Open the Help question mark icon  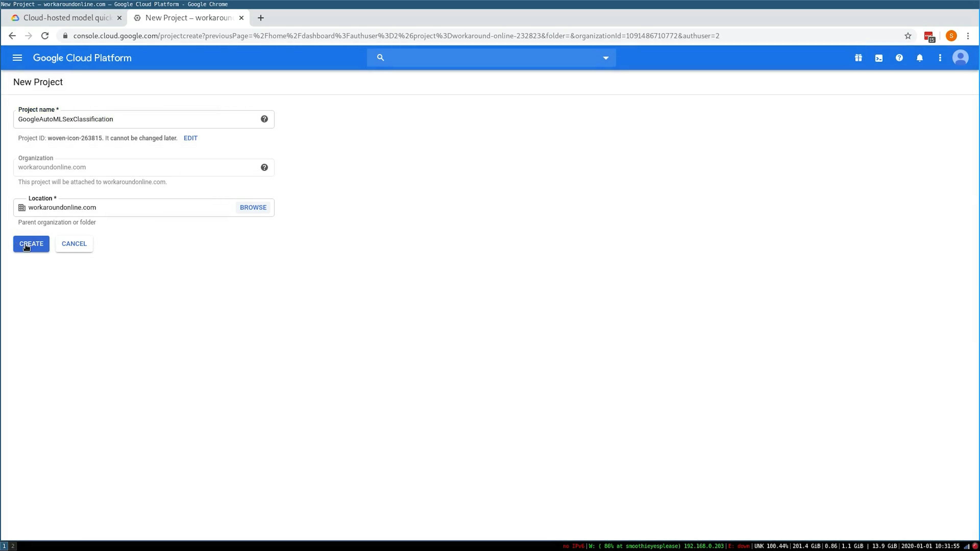point(899,58)
